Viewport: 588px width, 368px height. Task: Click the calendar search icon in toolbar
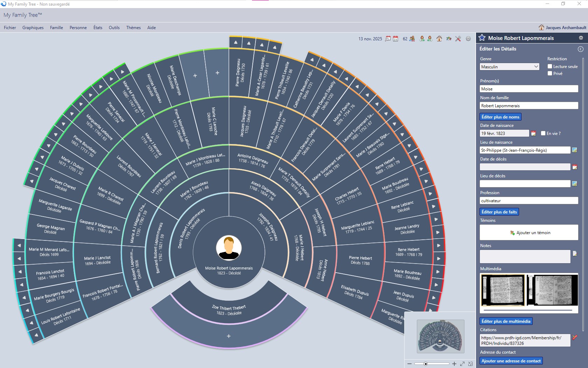tap(388, 39)
